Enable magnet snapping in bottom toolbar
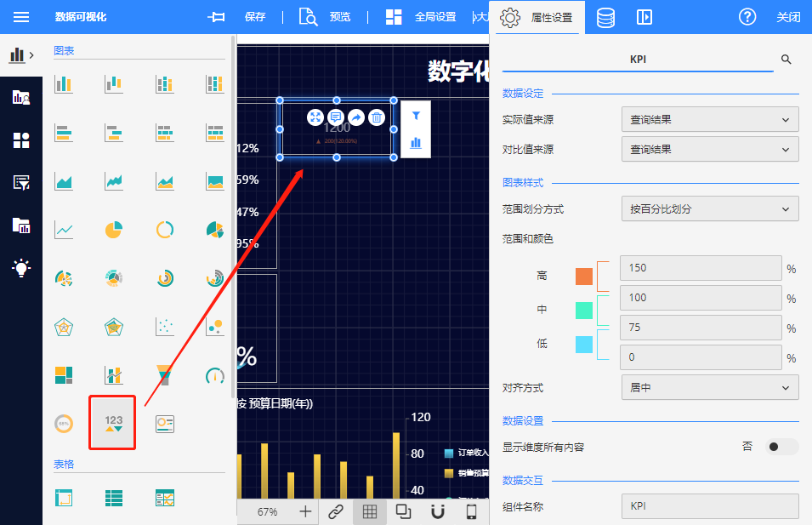 [x=438, y=511]
